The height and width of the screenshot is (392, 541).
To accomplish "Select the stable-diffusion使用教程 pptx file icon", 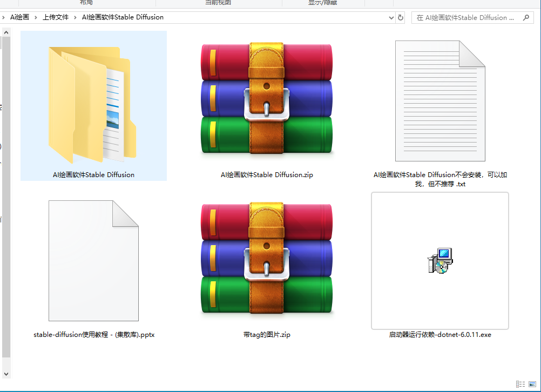I will tap(93, 261).
